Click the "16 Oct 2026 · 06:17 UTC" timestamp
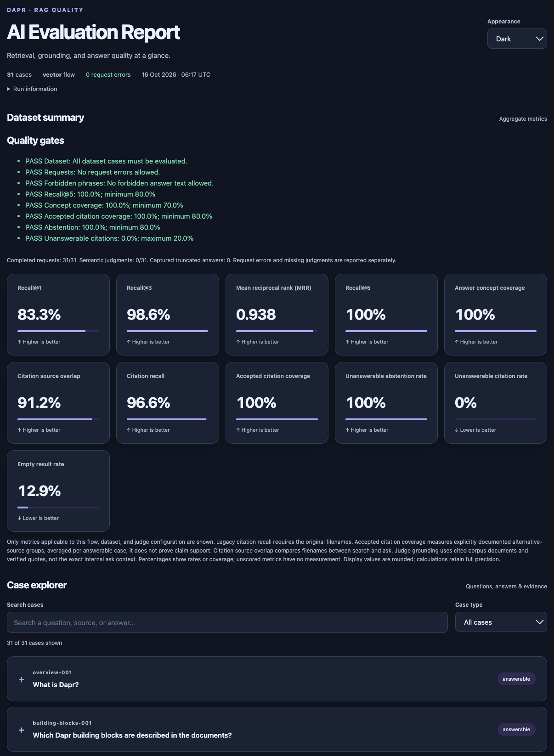 176,75
